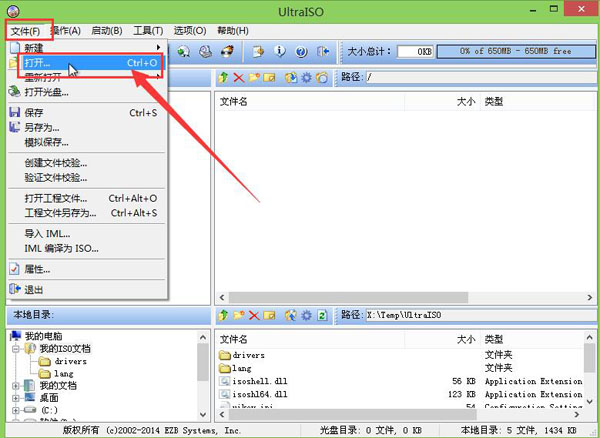Click the compress ISO toolbar icon
This screenshot has height=438, width=600.
184,51
